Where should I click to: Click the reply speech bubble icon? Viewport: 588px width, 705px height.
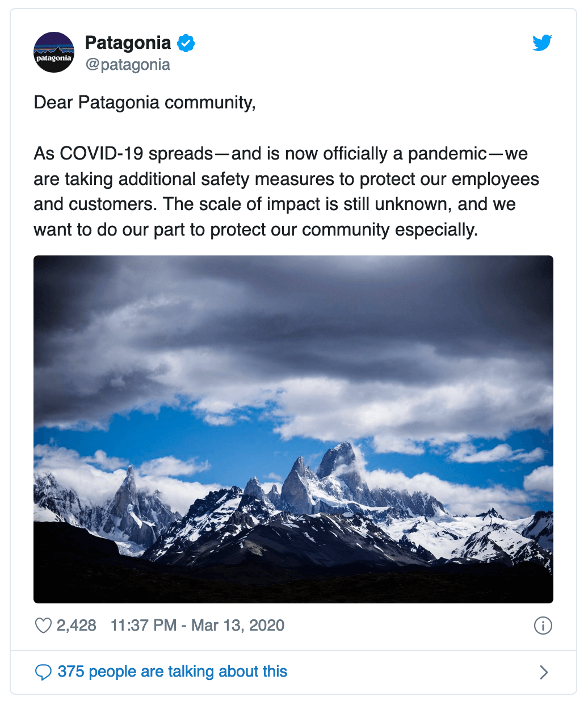click(43, 672)
